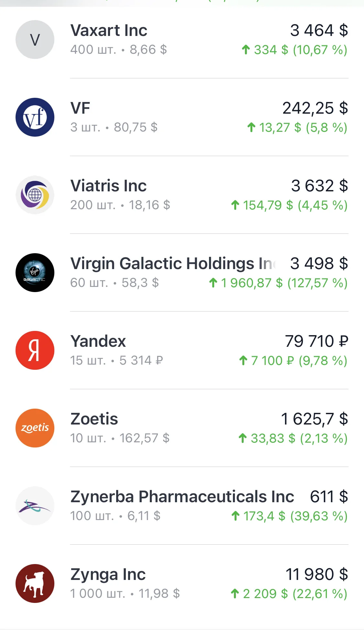Screen dimensions: 364x634
Task: Tap Virgin Galactic gain 127,57 % text
Action: 317,283
